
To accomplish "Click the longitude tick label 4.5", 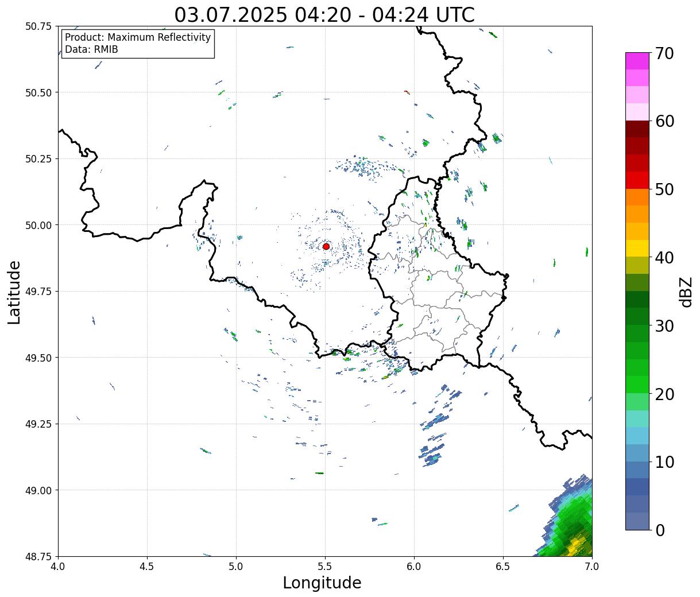I will (x=147, y=567).
